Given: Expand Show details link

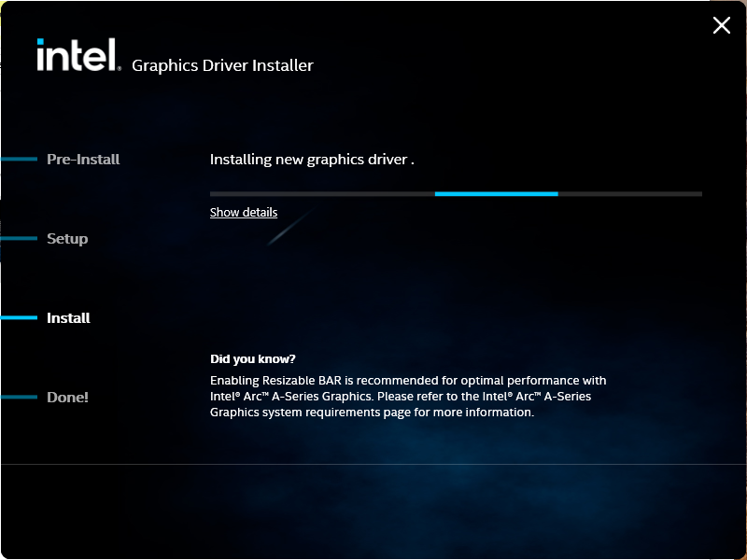Looking at the screenshot, I should (x=244, y=213).
